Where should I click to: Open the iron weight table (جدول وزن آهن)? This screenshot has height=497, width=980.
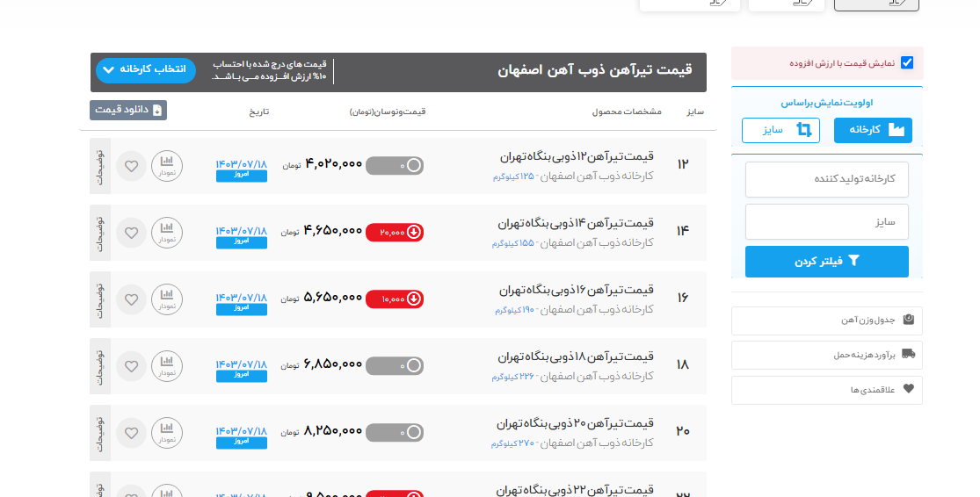[x=826, y=321]
